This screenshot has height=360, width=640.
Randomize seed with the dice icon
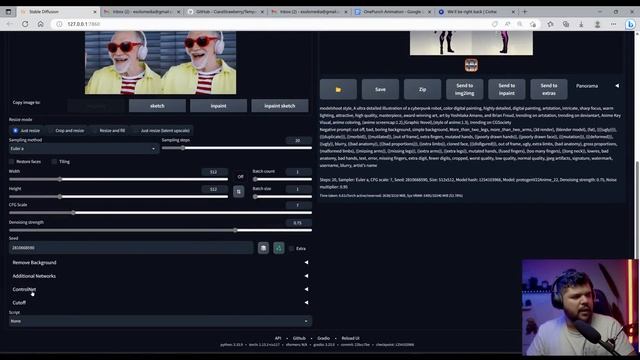263,248
